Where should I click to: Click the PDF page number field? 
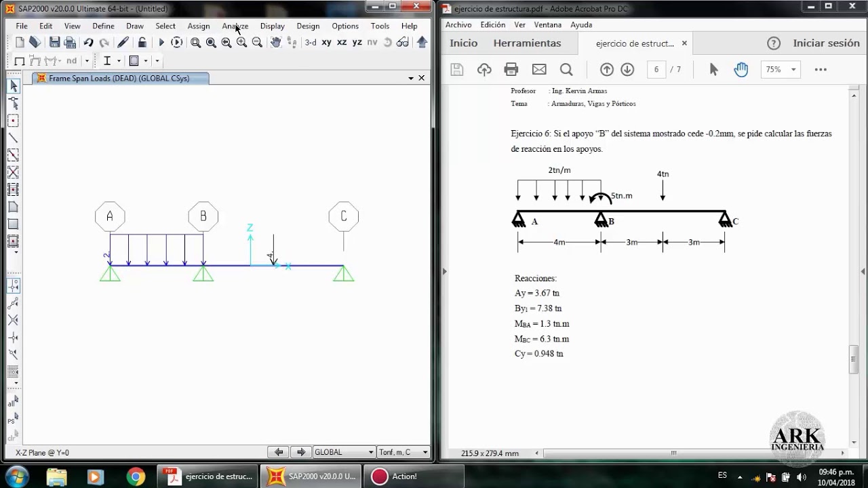[x=656, y=69]
